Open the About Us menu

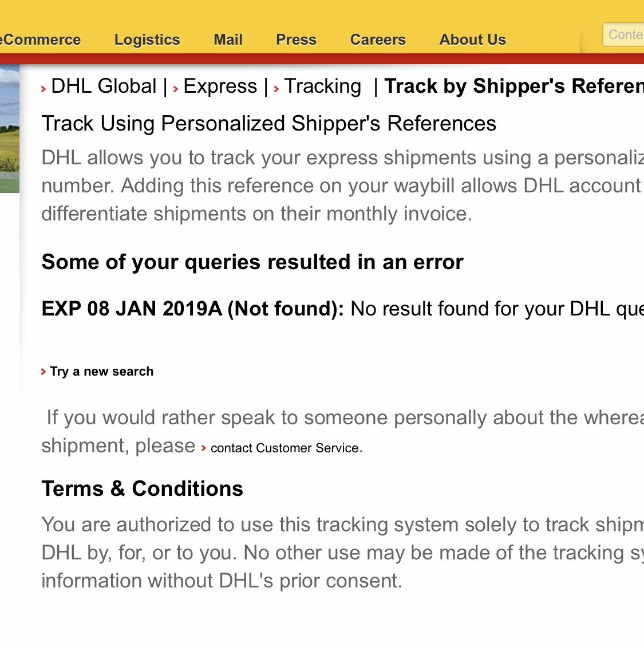pyautogui.click(x=472, y=40)
